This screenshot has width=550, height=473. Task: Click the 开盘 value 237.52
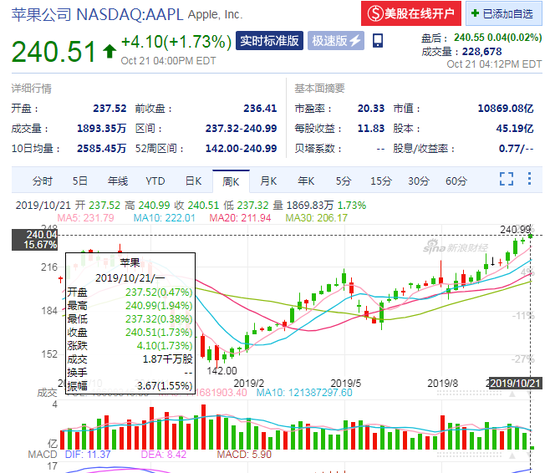(109, 108)
